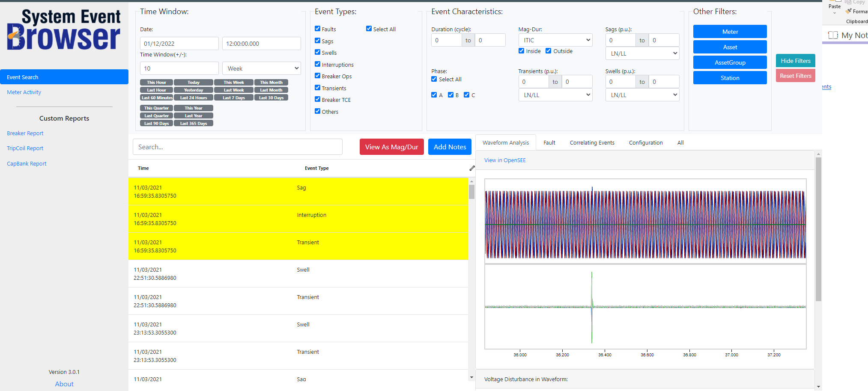Toggle the Breaker TCE checkbox

coord(317,99)
